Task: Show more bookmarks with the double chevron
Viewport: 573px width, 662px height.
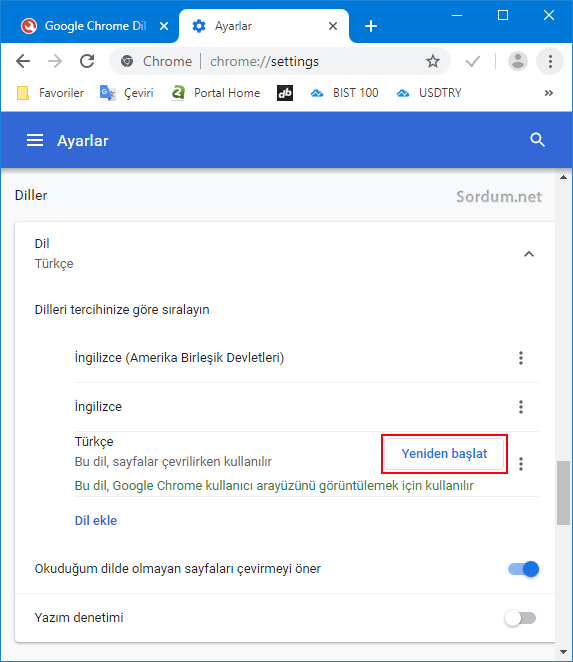Action: click(x=549, y=93)
